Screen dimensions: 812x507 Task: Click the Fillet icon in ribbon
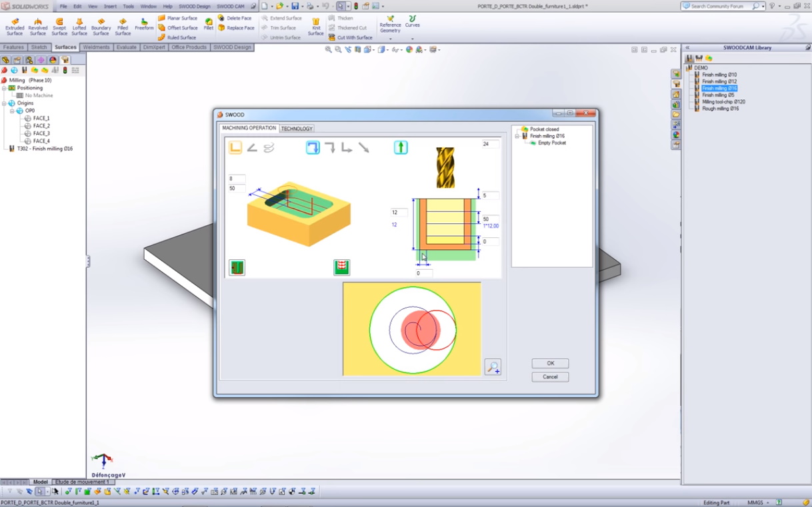[209, 25]
